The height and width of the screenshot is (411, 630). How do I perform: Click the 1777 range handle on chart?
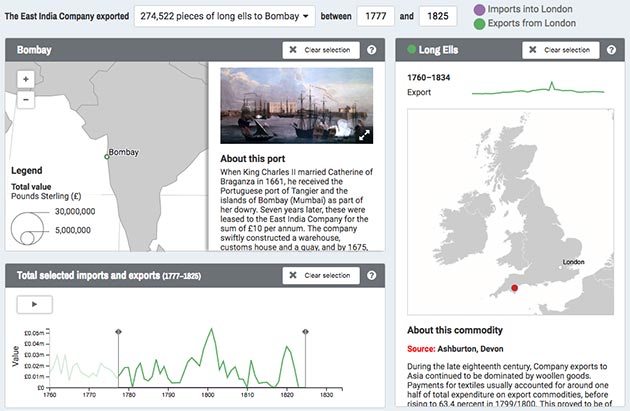(x=119, y=331)
